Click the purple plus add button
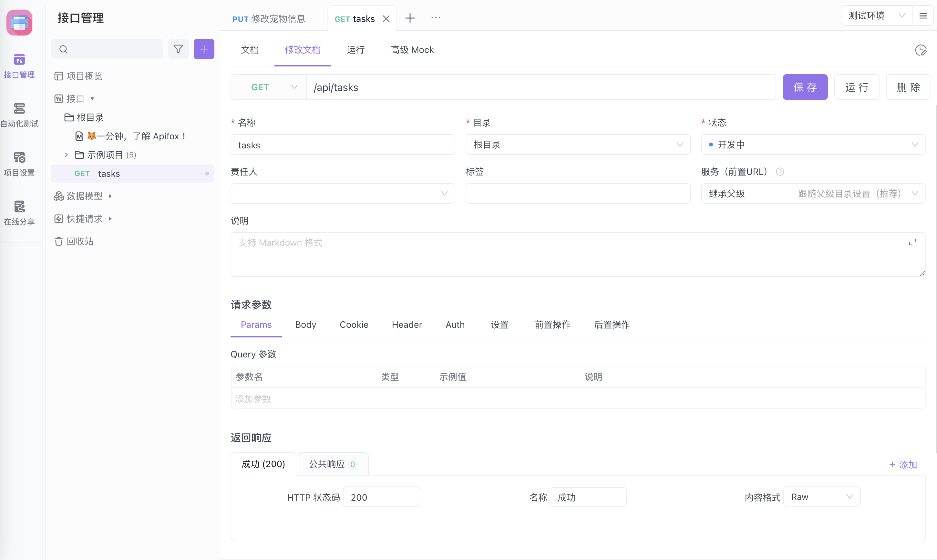This screenshot has height=560, width=937. 204,49
